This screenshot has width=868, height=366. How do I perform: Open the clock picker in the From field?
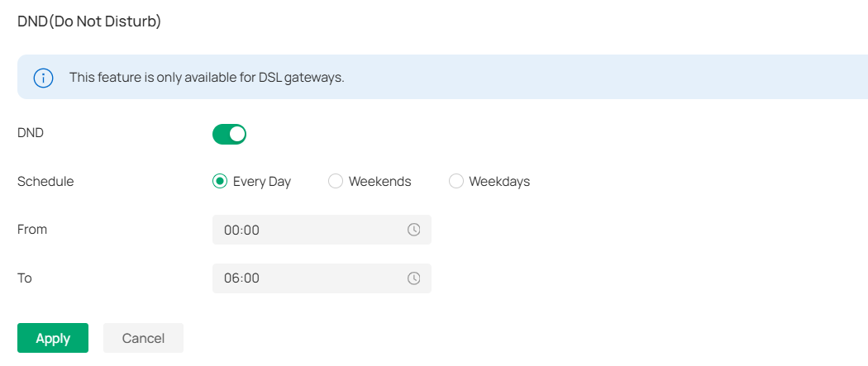(414, 230)
